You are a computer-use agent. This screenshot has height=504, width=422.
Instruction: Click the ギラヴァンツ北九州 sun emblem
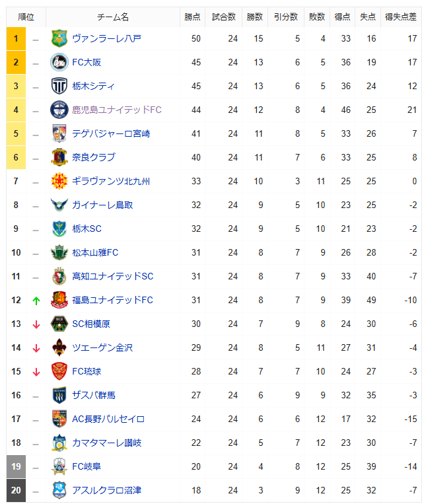point(59,181)
